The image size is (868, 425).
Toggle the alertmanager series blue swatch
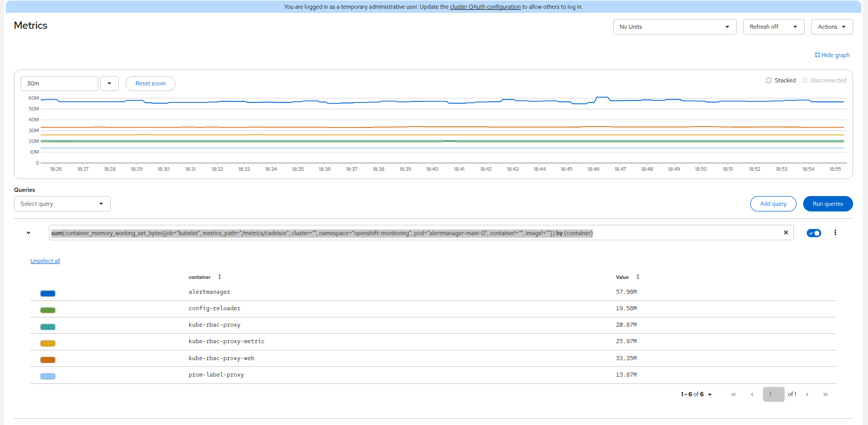[x=48, y=294]
